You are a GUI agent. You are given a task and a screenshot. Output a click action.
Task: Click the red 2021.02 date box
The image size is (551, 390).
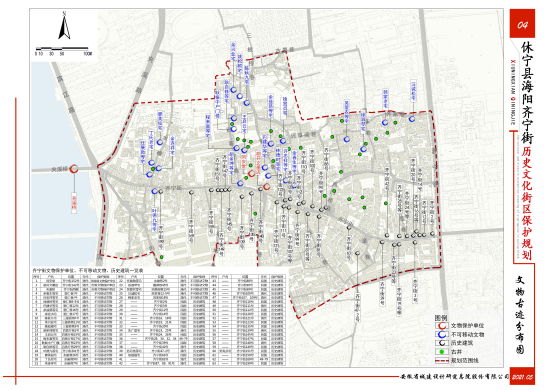pos(522,377)
